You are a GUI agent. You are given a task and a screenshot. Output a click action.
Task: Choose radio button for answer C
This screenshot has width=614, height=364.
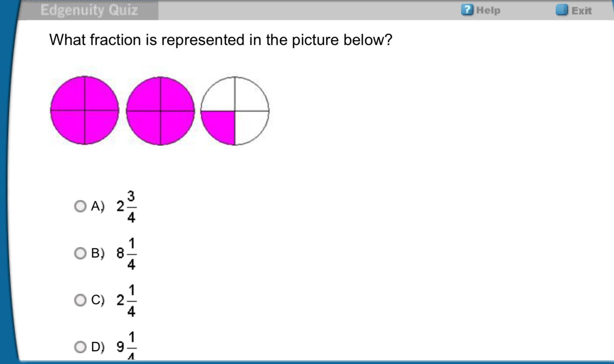click(80, 300)
